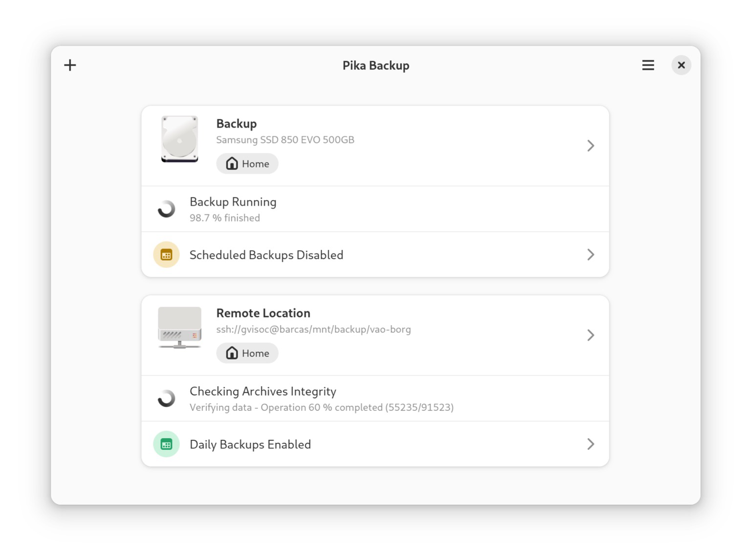
Task: Expand the Backup row chevron arrow
Action: pos(591,146)
